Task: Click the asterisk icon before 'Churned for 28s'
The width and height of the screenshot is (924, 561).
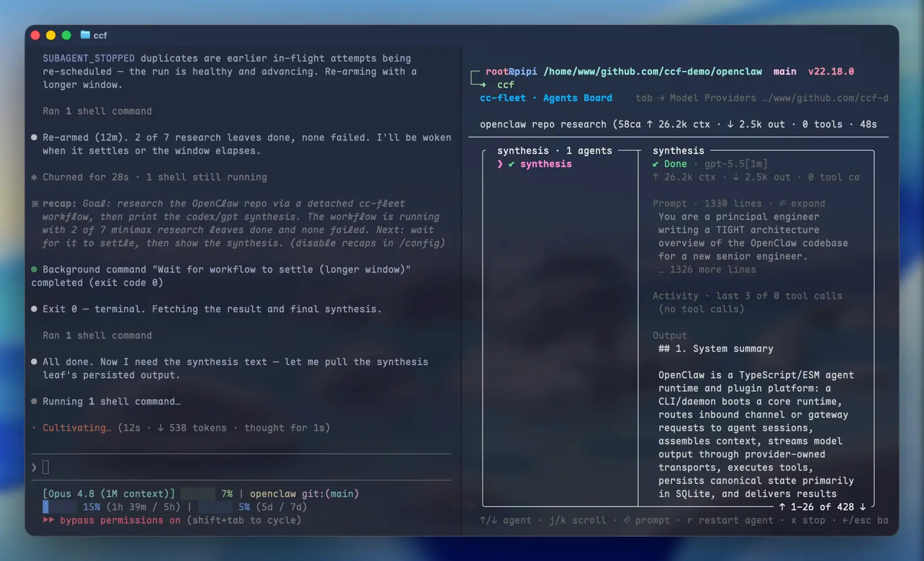Action: pyautogui.click(x=34, y=177)
